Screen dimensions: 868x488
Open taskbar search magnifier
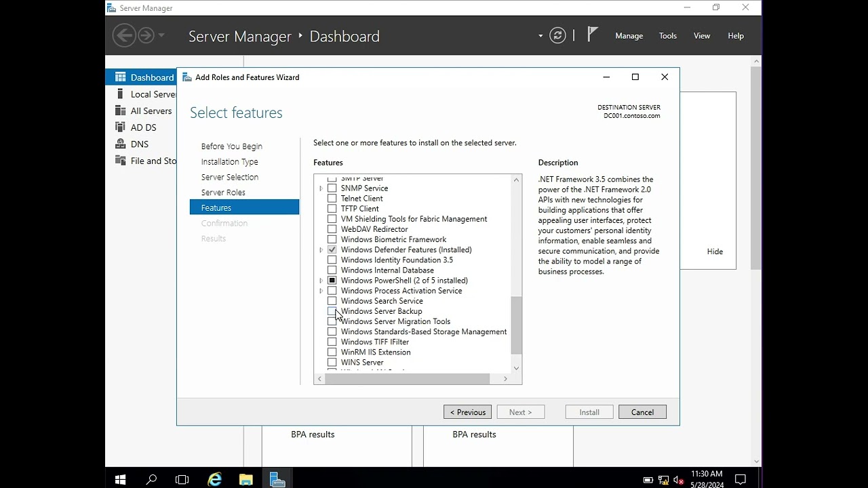tap(152, 480)
